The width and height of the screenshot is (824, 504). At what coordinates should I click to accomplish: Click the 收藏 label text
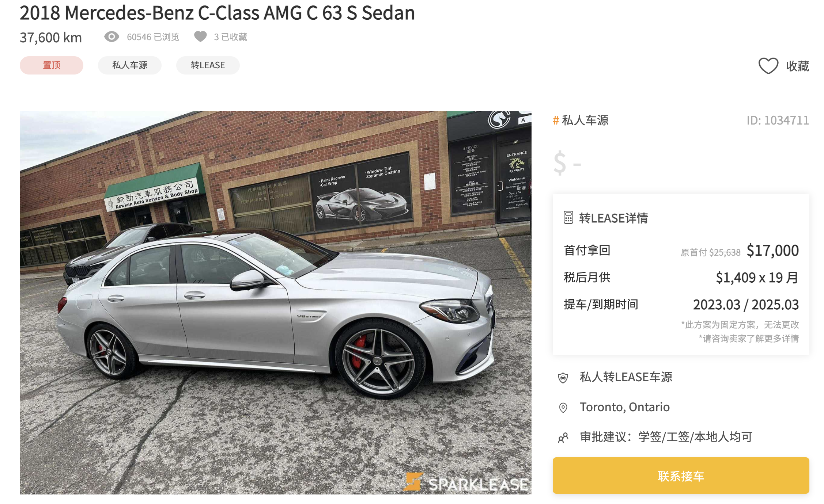pos(798,66)
